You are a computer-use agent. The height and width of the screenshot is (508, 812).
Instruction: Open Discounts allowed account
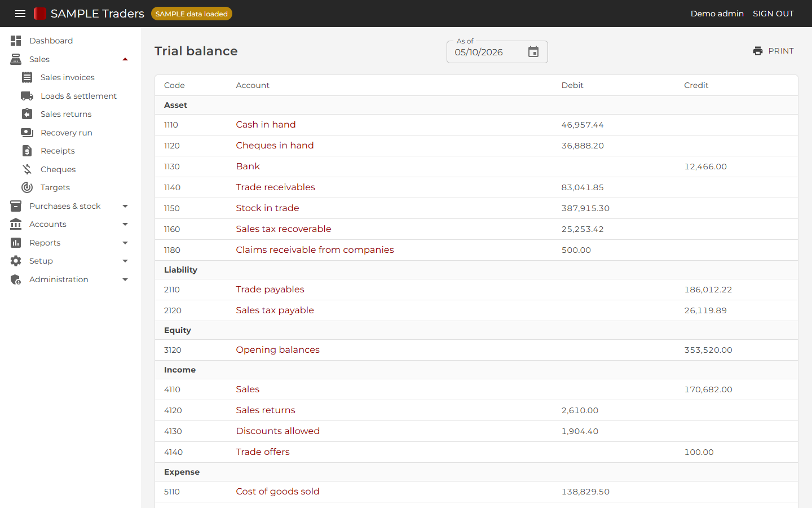click(277, 431)
